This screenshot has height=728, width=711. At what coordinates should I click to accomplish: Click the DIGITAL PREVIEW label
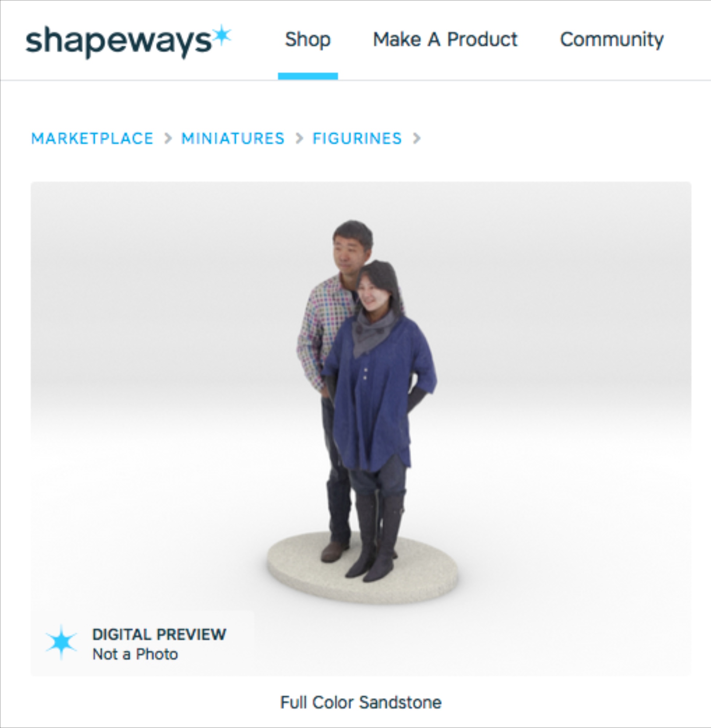click(159, 634)
